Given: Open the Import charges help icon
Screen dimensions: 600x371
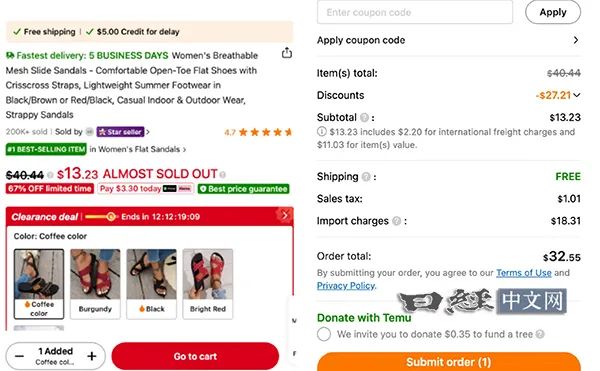Looking at the screenshot, I should pyautogui.click(x=397, y=221).
